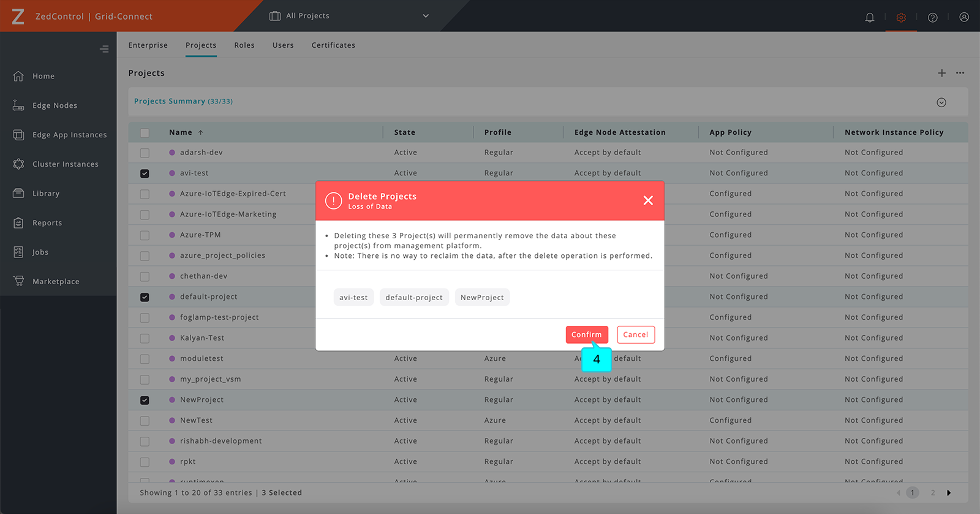Click the ZedControl Z logo
Image resolution: width=980 pixels, height=514 pixels.
click(18, 17)
